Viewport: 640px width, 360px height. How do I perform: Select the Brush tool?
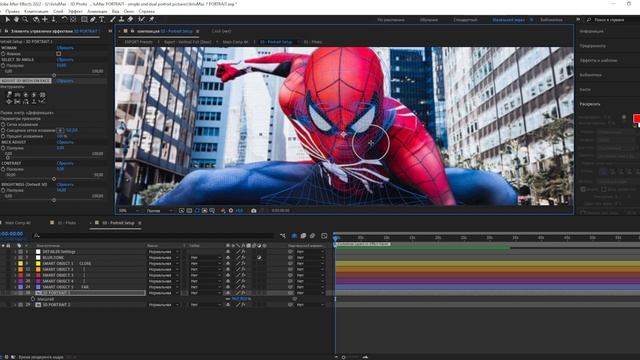coord(113,19)
